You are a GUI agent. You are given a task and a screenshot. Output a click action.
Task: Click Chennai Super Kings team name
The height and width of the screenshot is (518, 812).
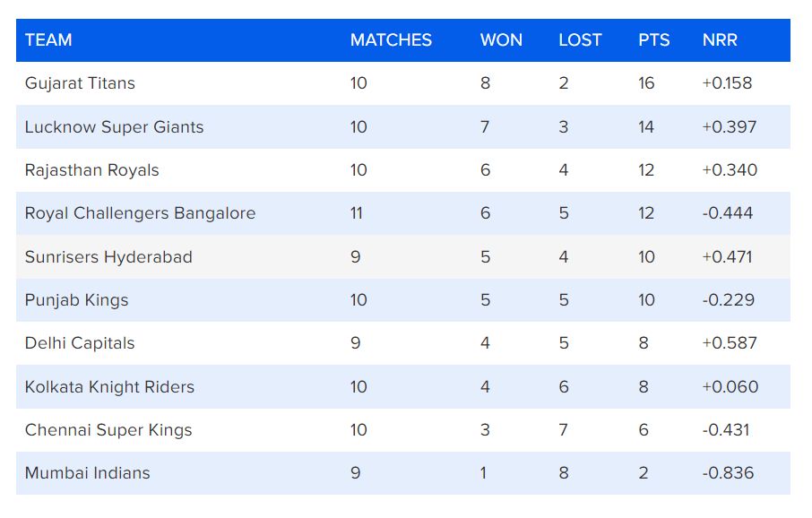[x=108, y=430]
